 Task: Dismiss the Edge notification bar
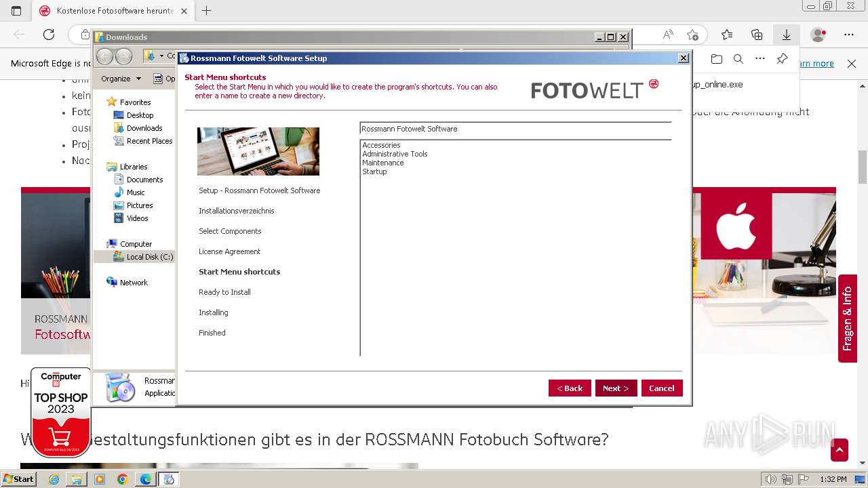click(852, 64)
